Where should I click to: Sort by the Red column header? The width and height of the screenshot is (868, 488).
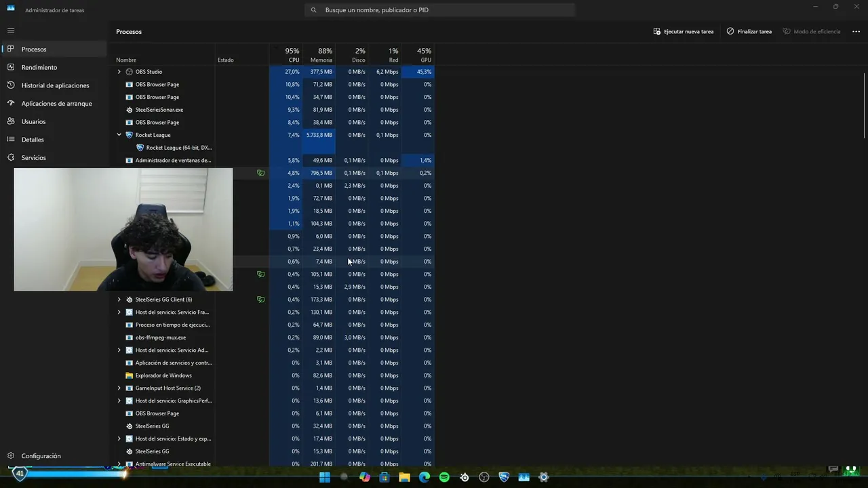384,56
